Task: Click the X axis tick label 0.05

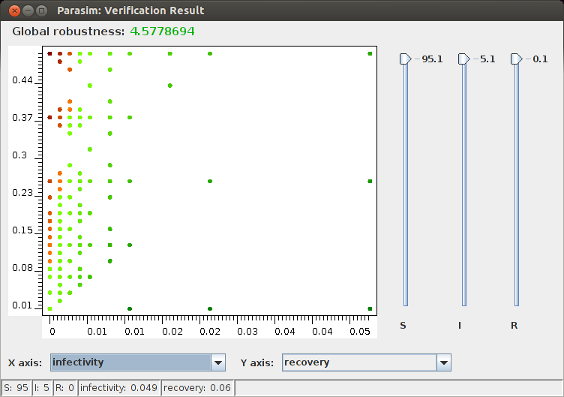Action: (x=360, y=332)
